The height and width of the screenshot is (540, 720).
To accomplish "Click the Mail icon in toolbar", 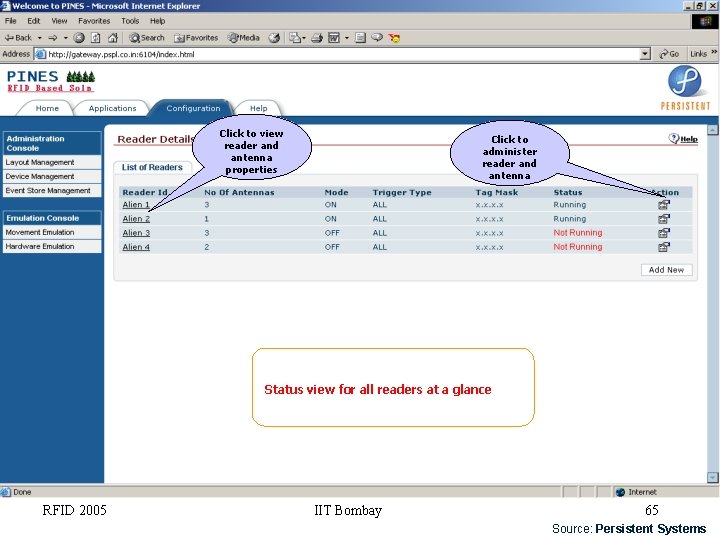I will [x=297, y=38].
